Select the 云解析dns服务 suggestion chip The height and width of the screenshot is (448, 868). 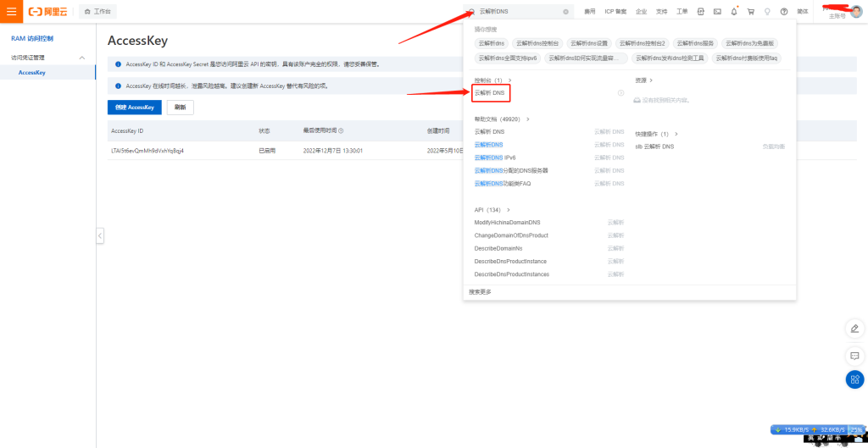pyautogui.click(x=696, y=43)
